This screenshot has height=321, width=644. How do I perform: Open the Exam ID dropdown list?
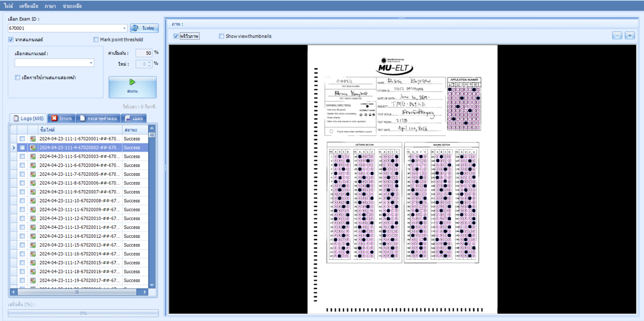[124, 28]
